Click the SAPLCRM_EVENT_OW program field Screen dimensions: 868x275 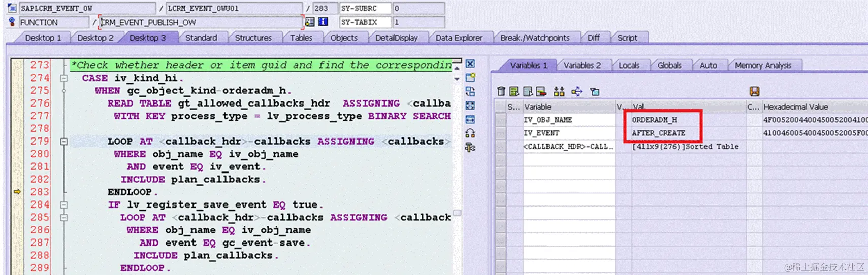pos(87,8)
